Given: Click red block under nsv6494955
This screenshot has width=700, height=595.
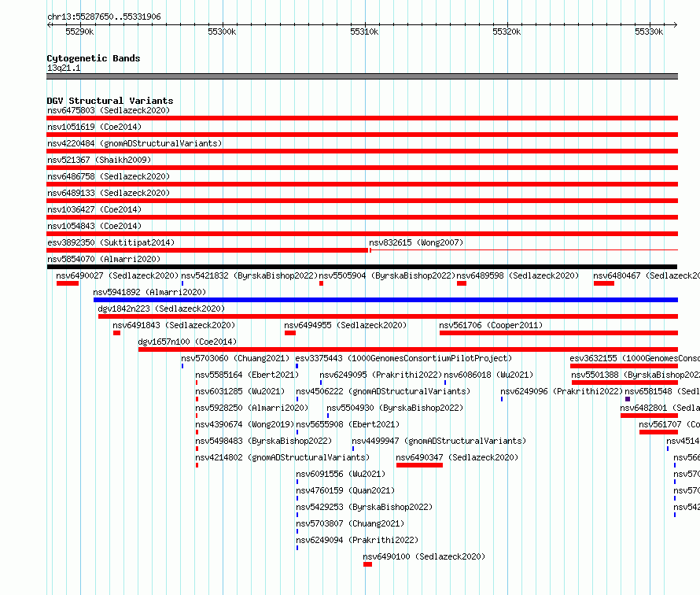Looking at the screenshot, I should click(290, 333).
